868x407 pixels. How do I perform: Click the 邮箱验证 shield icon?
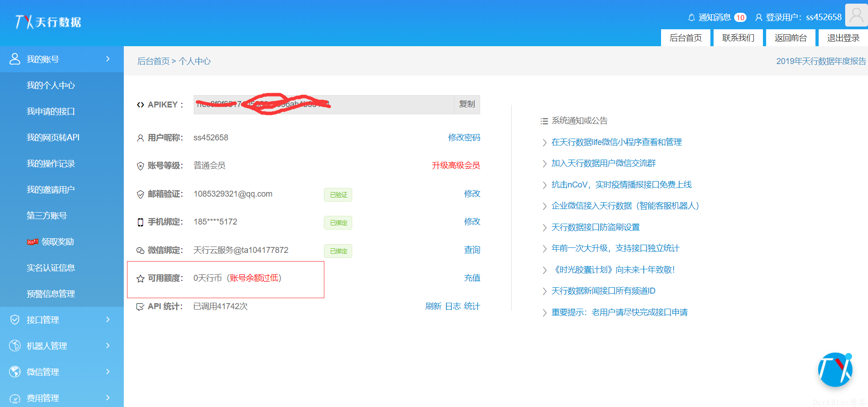[x=140, y=194]
